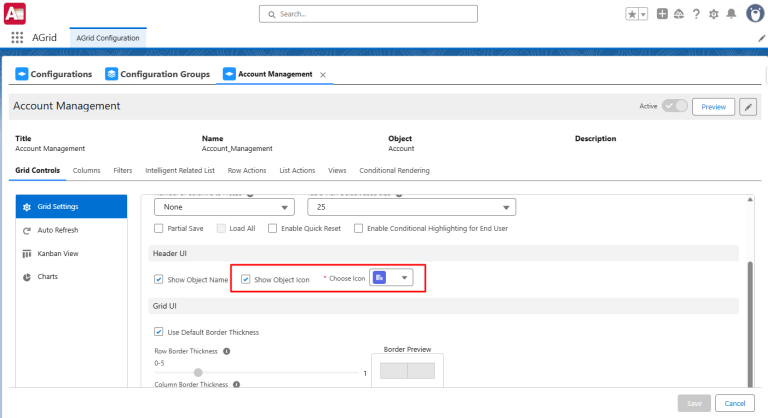Click the Charts pie icon
Viewport: 768px width, 418px height.
click(x=27, y=277)
